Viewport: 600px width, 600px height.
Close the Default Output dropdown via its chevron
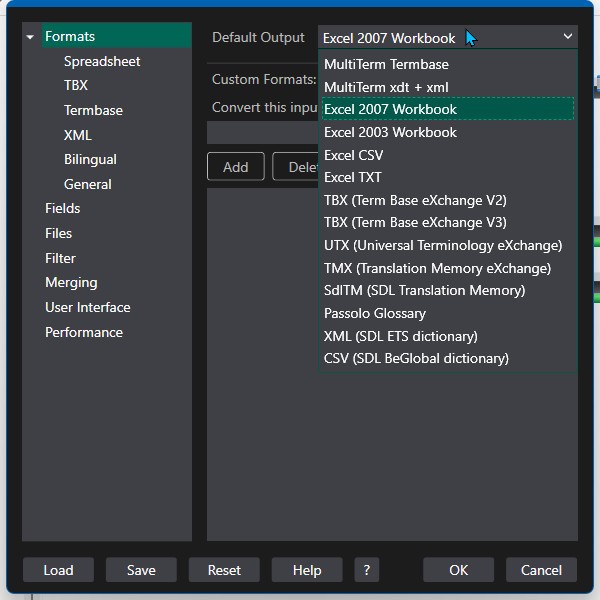pos(568,36)
